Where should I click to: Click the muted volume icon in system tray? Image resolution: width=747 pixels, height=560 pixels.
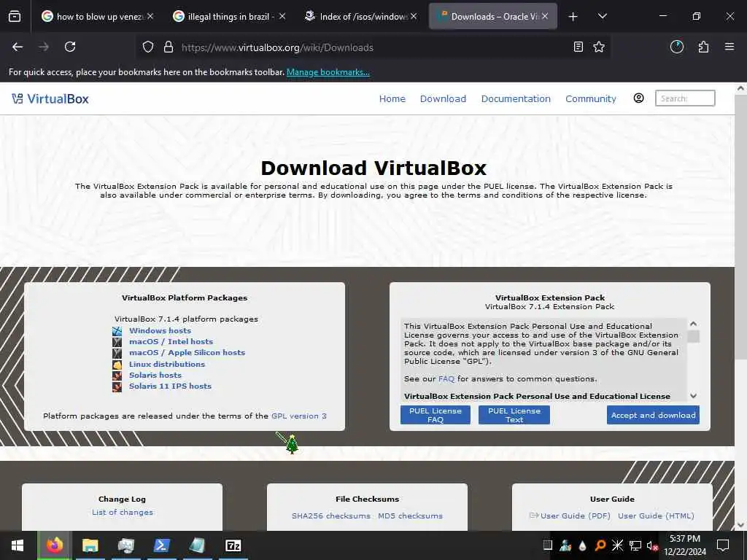(x=652, y=545)
